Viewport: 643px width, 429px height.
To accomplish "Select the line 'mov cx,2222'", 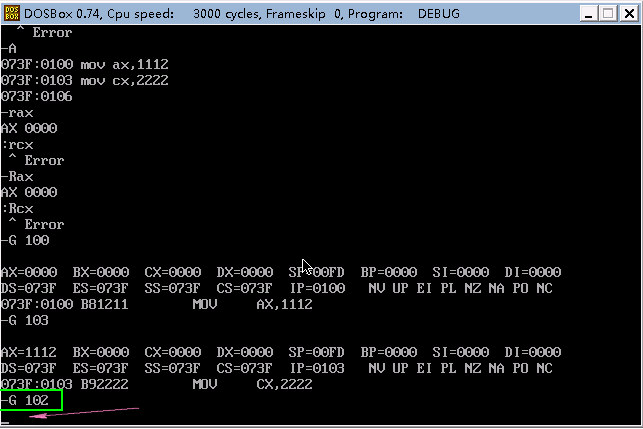I will pyautogui.click(x=124, y=80).
